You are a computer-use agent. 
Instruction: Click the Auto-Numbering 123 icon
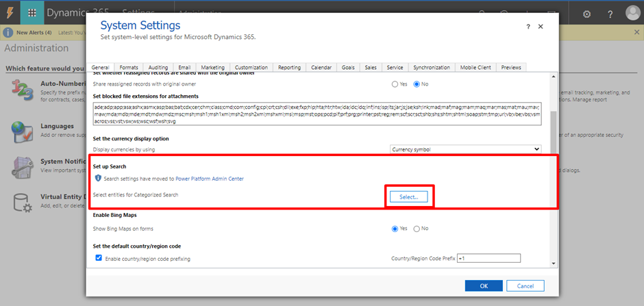point(22,90)
